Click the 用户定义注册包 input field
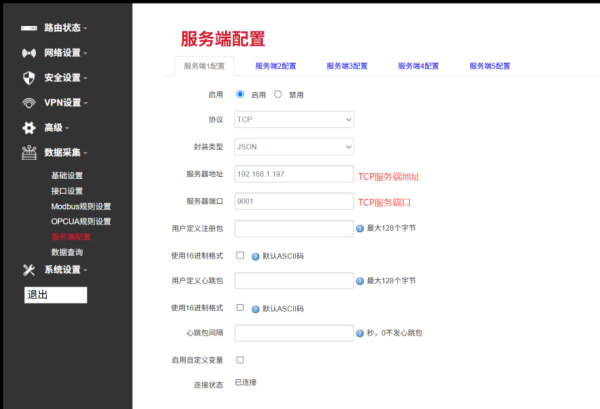Screen dimensions: 600x409 (294, 228)
